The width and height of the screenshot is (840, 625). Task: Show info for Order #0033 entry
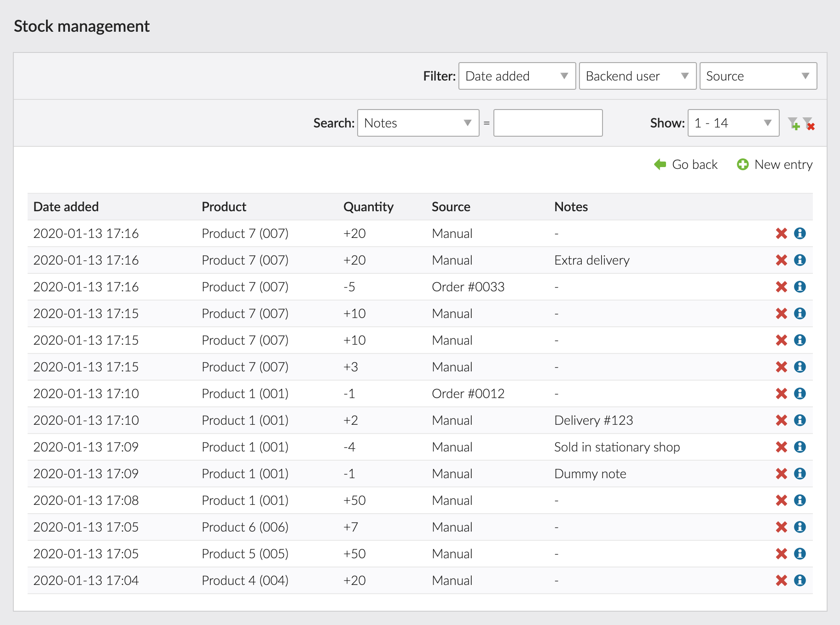pos(800,287)
